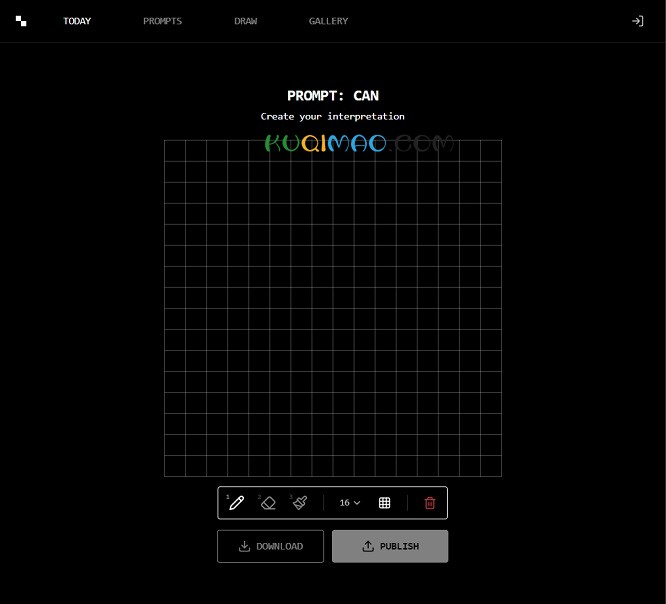Image resolution: width=666 pixels, height=604 pixels.
Task: Go to the DRAW tab
Action: click(246, 21)
